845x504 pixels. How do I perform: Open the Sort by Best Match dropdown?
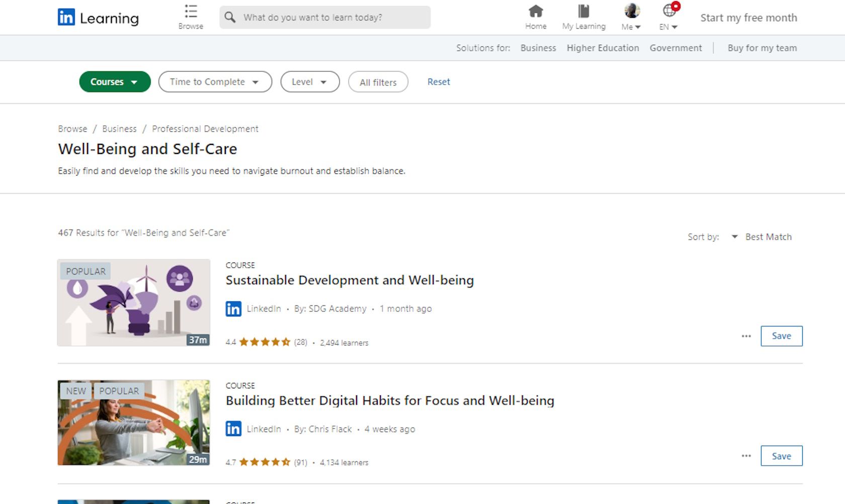click(763, 237)
